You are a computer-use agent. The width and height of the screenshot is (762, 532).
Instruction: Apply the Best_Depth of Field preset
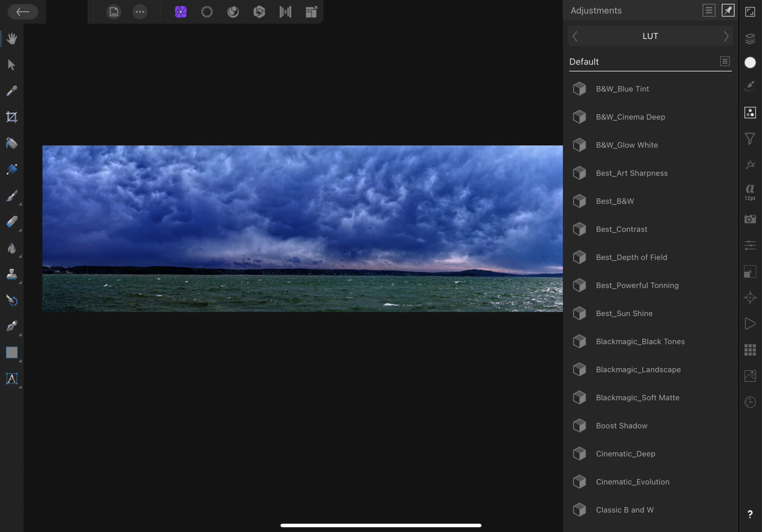pyautogui.click(x=650, y=257)
